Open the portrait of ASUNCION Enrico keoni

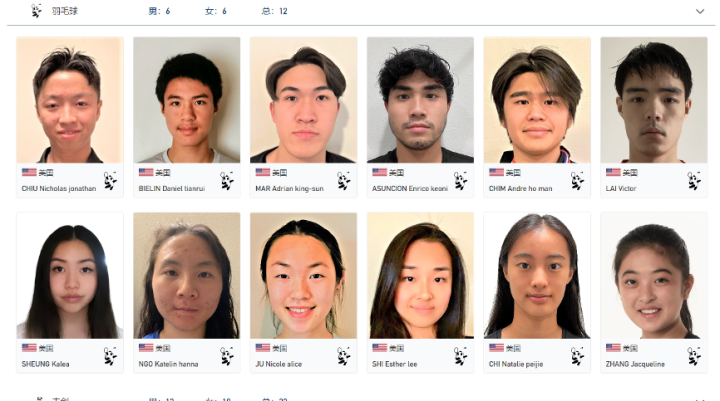[420, 100]
